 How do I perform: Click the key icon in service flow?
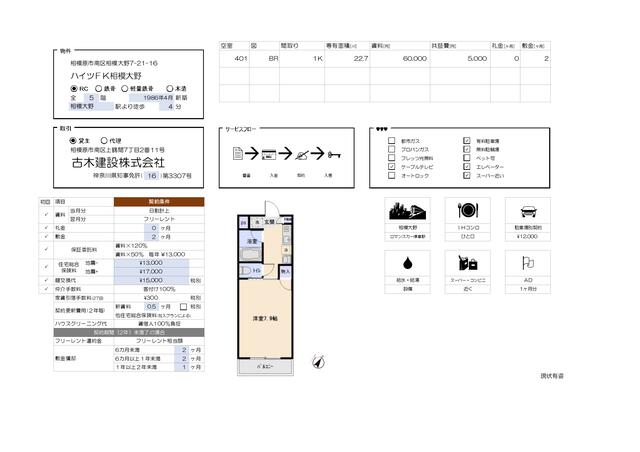[x=334, y=155]
